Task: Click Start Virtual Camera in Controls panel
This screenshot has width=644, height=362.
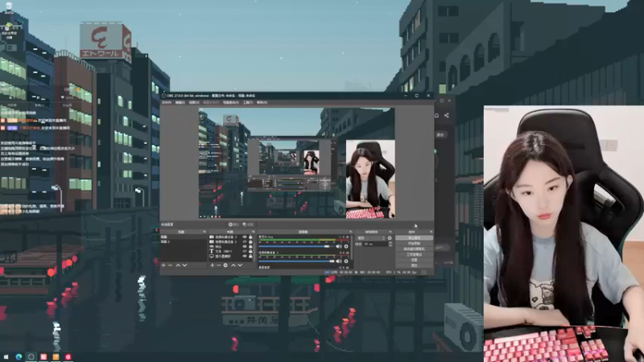Action: point(414,249)
